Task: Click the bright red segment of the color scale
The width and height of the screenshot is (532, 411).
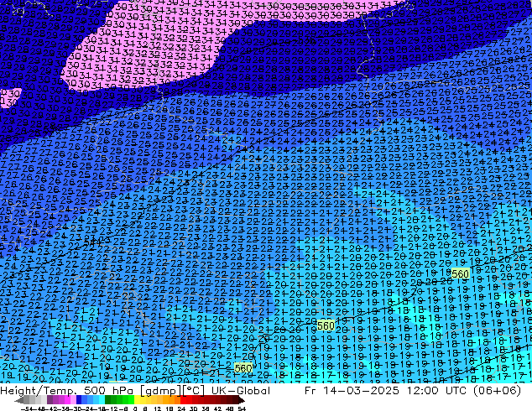Action: pos(184,400)
